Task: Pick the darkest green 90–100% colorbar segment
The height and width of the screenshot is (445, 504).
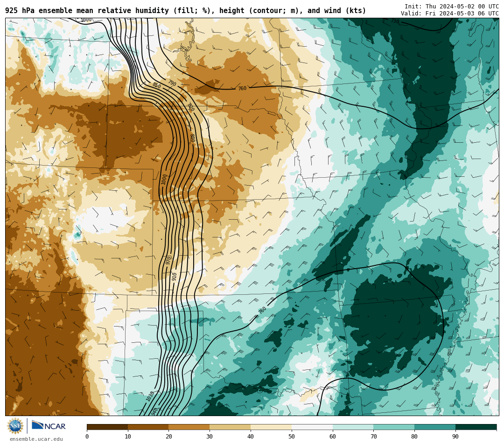Action: coord(476,427)
